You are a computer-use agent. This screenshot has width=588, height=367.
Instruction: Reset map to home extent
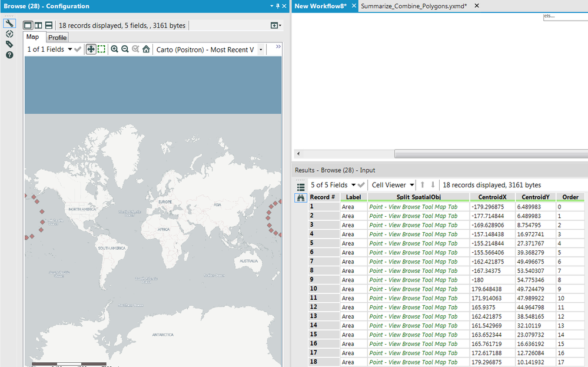click(x=146, y=49)
